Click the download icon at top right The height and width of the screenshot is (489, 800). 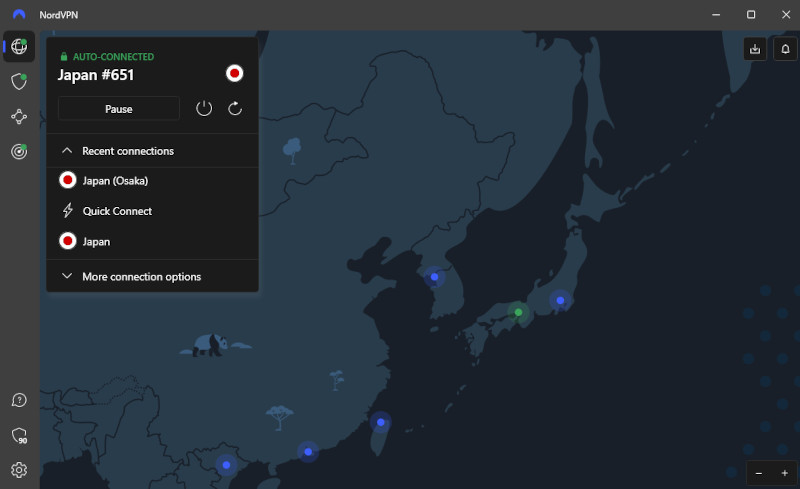click(x=755, y=49)
